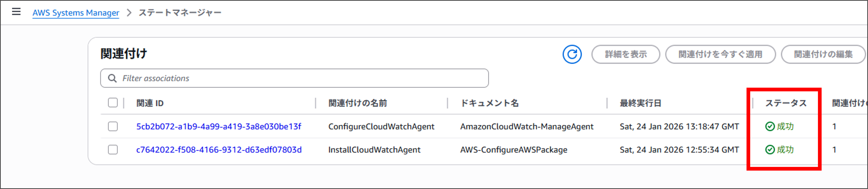
Task: Click the ステートマネージャー breadcrumb label
Action: [180, 12]
